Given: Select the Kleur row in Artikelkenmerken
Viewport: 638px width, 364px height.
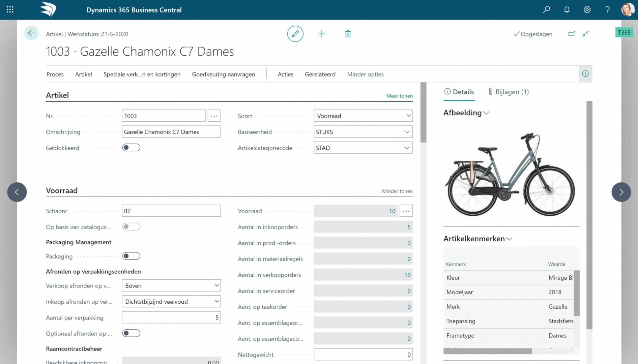Looking at the screenshot, I should pyautogui.click(x=509, y=278).
